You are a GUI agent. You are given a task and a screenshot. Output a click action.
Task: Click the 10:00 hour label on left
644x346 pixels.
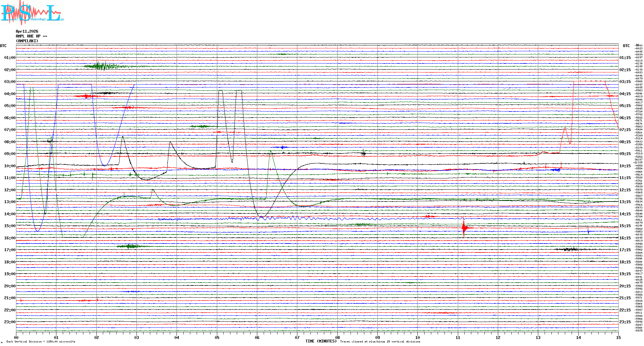(x=10, y=166)
